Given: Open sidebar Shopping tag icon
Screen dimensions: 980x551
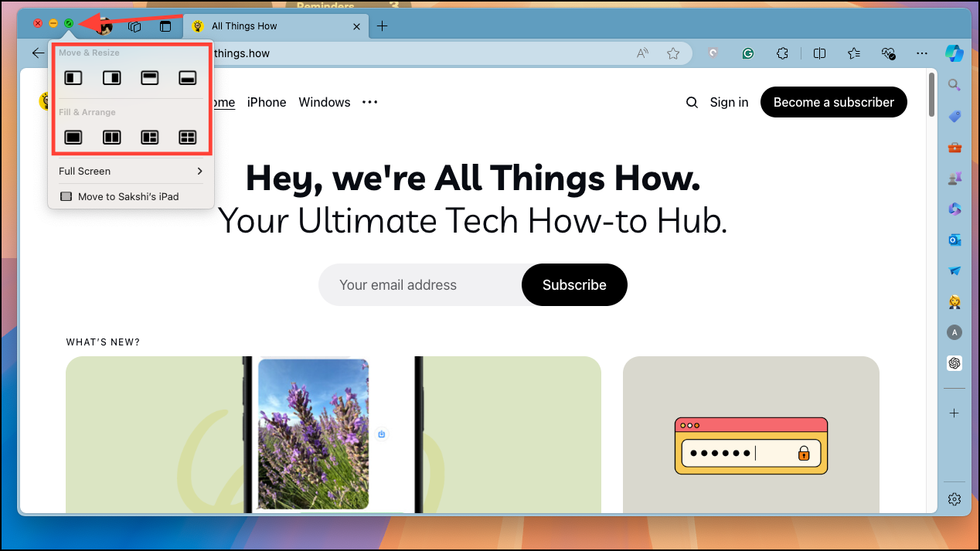Looking at the screenshot, I should point(954,117).
